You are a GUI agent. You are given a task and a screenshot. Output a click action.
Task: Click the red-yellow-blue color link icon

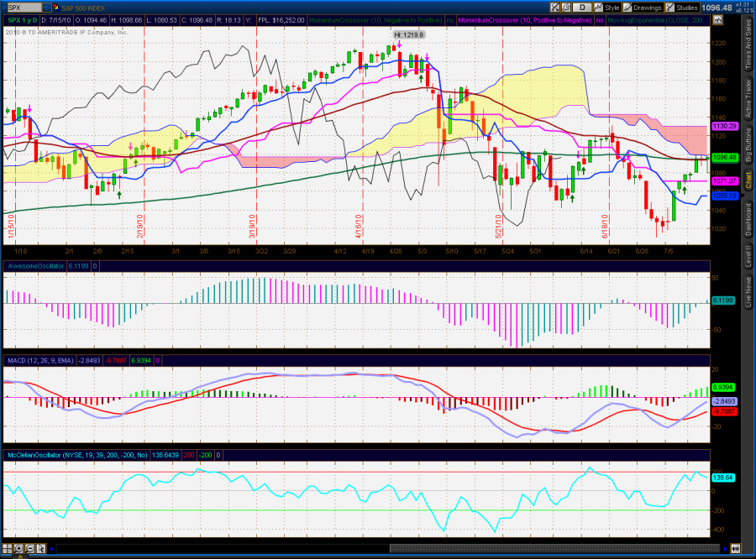coord(56,8)
